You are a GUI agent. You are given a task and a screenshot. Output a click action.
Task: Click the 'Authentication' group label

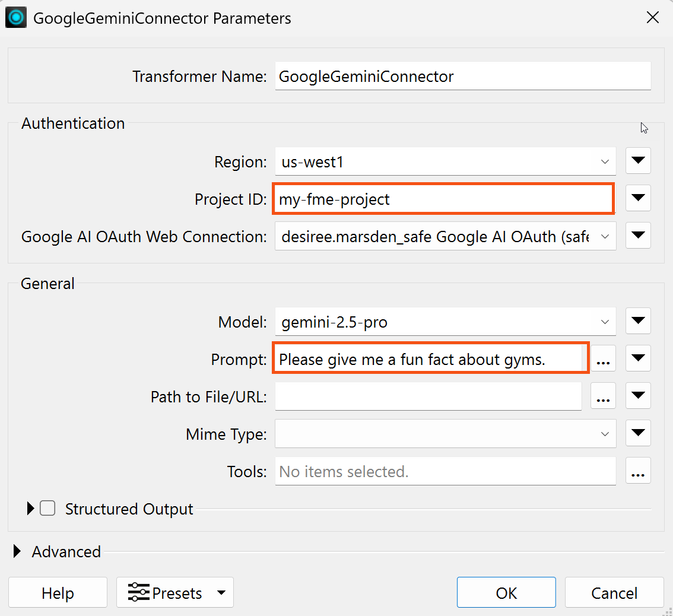coord(73,123)
